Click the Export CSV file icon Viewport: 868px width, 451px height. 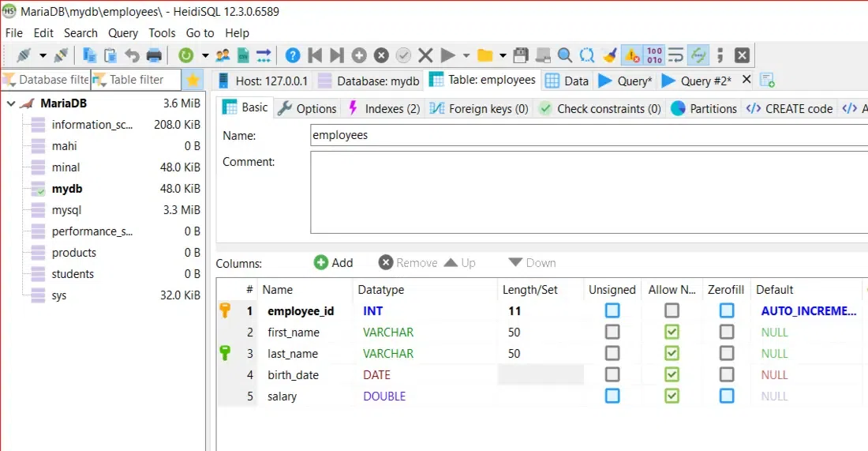(243, 55)
